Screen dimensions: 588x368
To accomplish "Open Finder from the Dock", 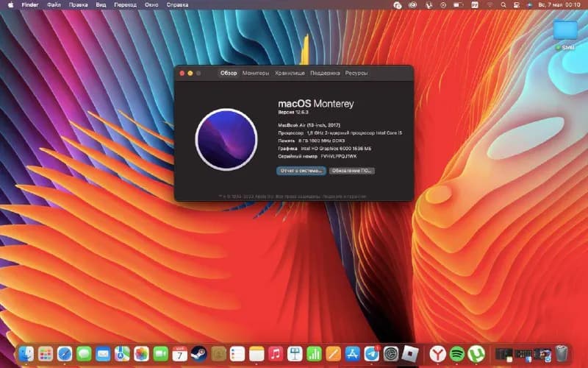I will (26, 354).
